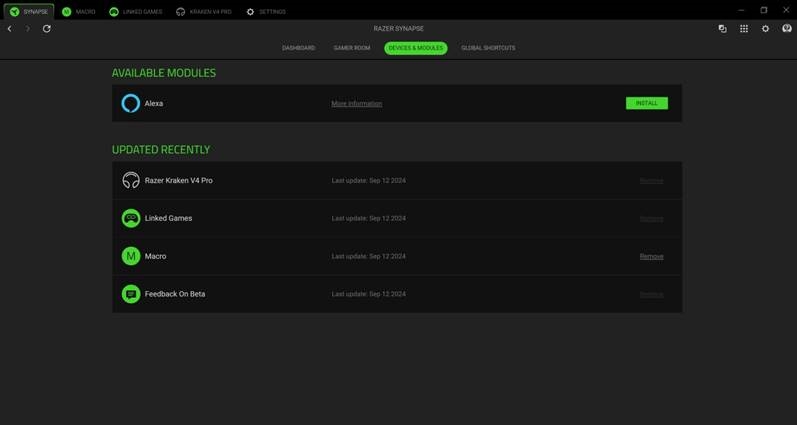Go to the Dashboard tab
This screenshot has width=797, height=425.
point(298,48)
